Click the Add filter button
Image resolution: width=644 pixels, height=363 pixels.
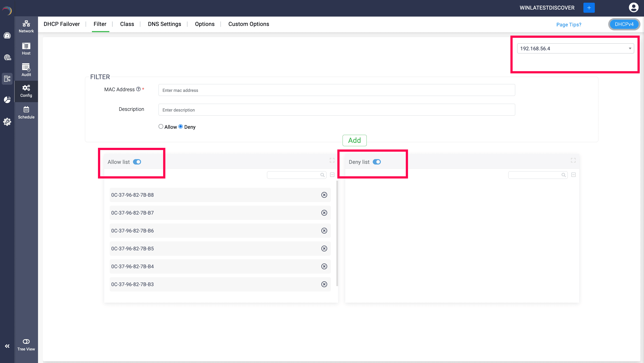(x=354, y=140)
